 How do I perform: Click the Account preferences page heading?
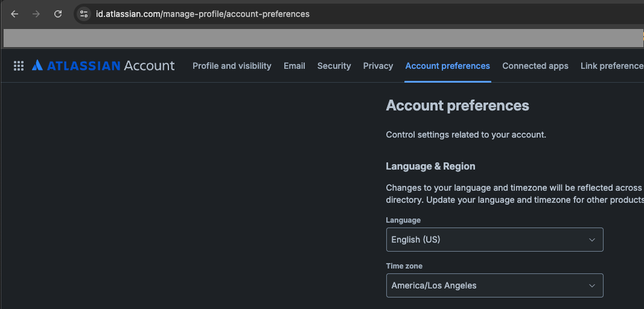coord(458,106)
